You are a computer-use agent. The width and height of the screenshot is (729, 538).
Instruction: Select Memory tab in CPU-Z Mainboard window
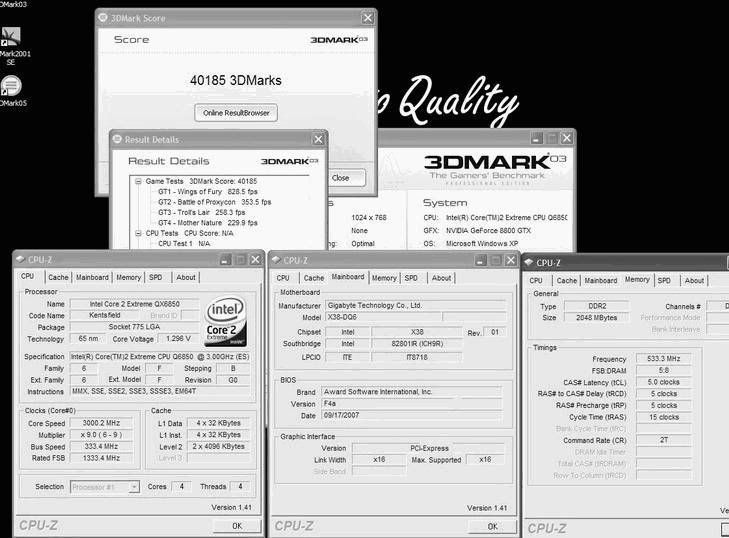tap(384, 278)
